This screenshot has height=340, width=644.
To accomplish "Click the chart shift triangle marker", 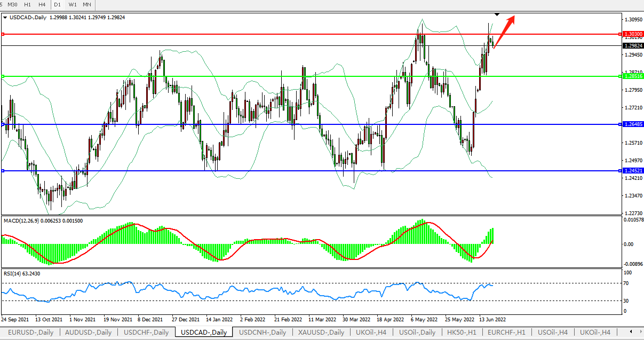I will pos(497,14).
